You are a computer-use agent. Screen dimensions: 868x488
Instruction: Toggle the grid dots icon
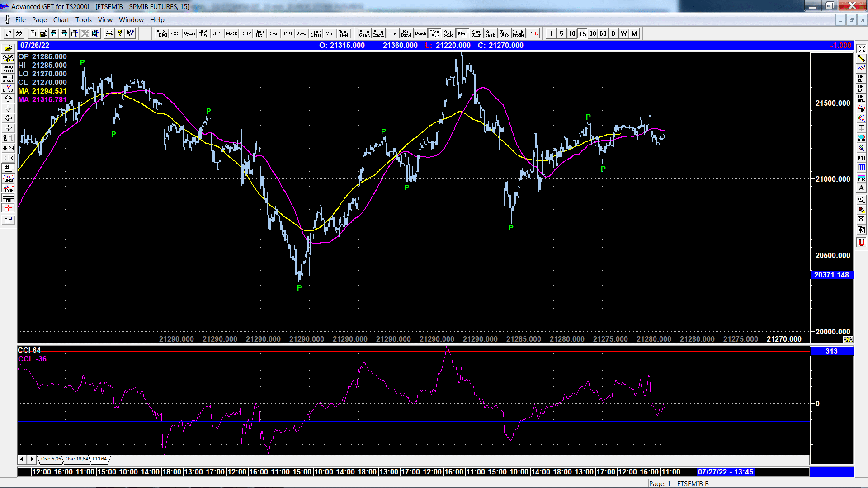coord(8,168)
